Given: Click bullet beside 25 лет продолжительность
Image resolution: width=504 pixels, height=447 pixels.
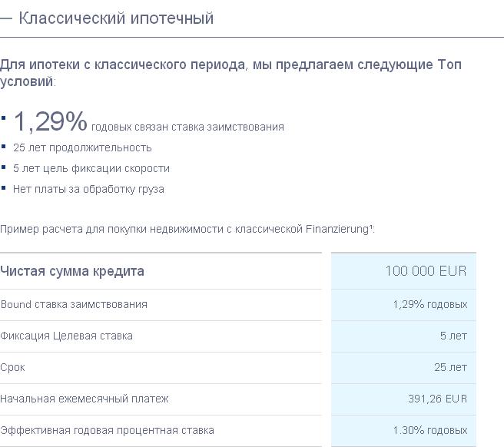Looking at the screenshot, I should click(x=4, y=145).
